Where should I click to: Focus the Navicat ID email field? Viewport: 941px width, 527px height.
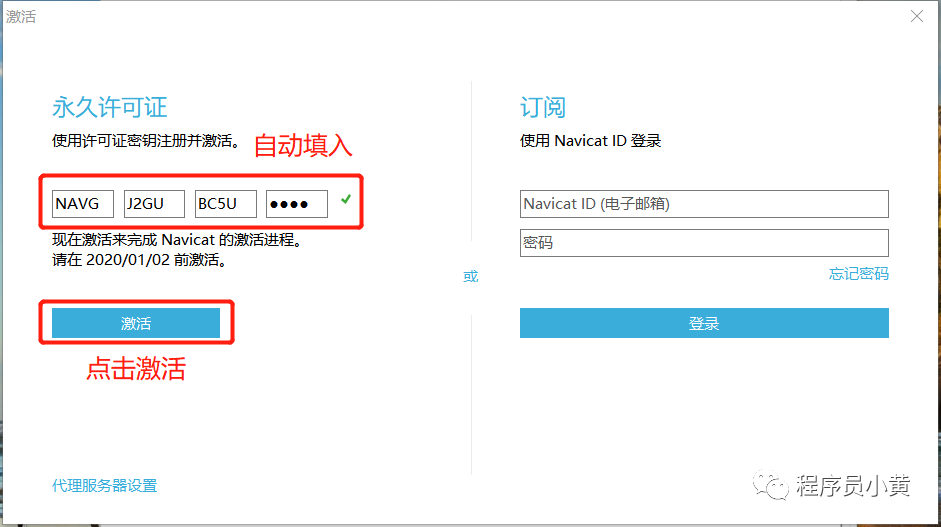(x=704, y=204)
